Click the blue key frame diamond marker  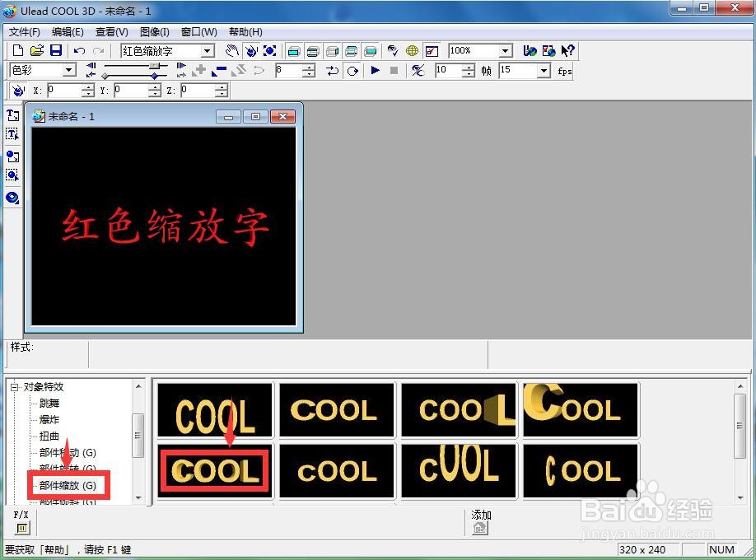coord(154,77)
